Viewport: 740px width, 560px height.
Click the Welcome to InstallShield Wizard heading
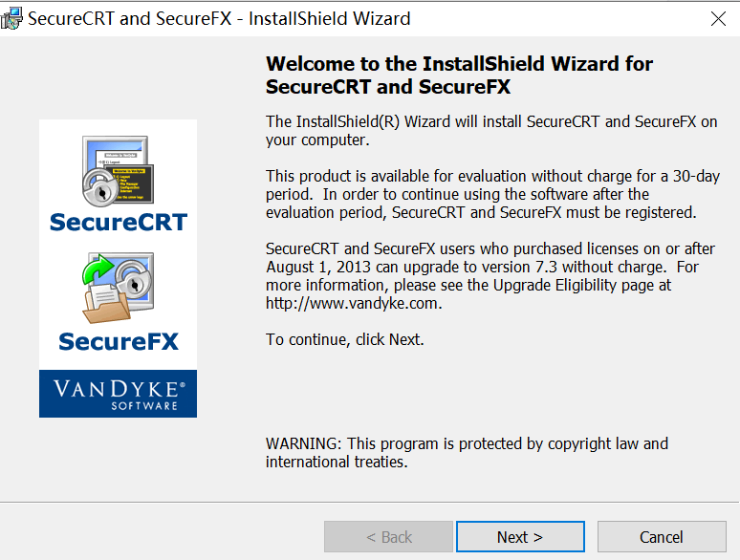click(459, 75)
